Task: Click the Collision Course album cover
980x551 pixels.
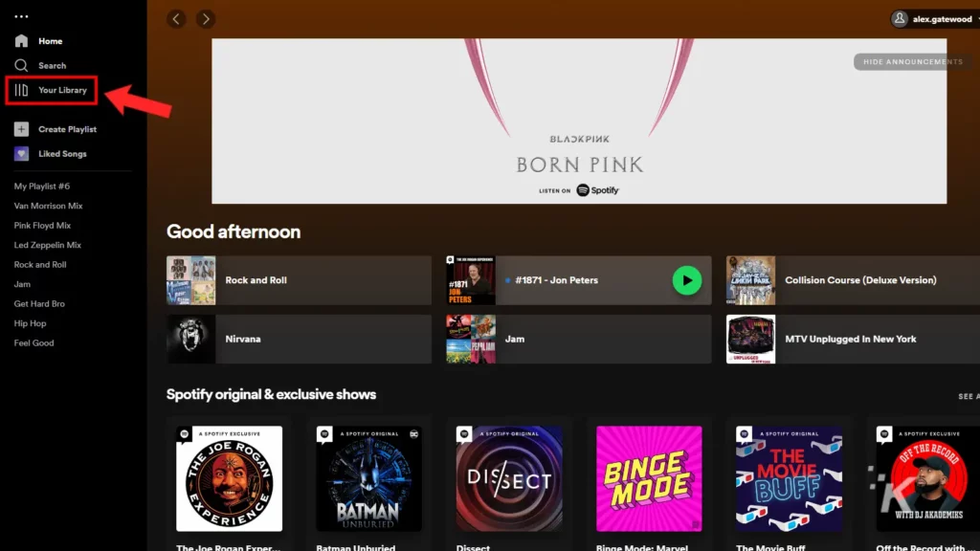Action: pos(750,280)
